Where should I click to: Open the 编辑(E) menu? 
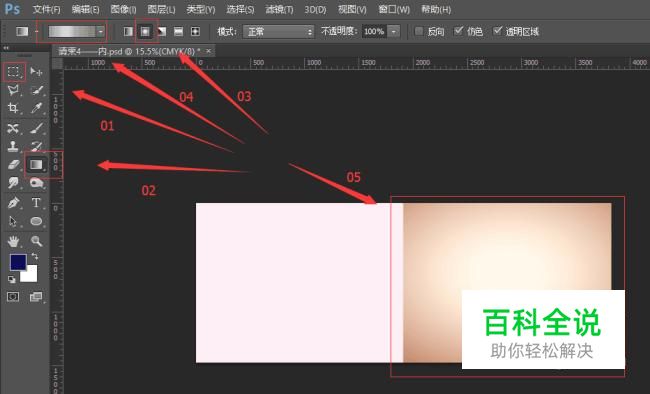pyautogui.click(x=85, y=9)
